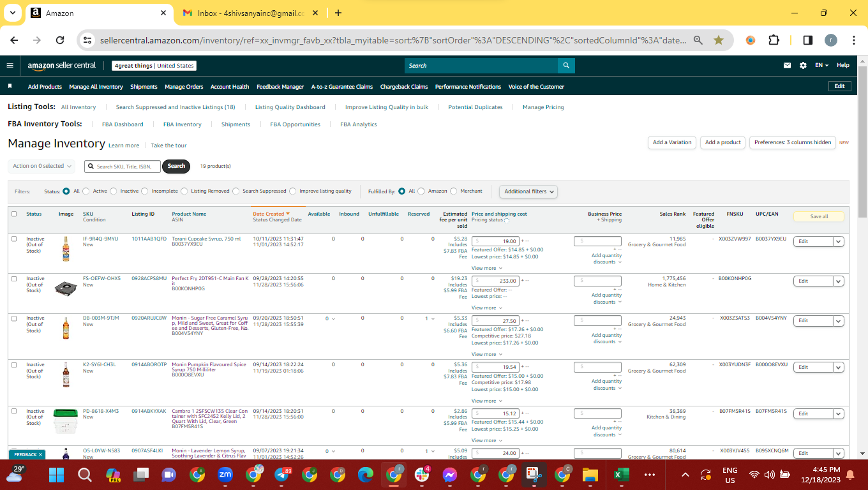This screenshot has width=868, height=490.
Task: Open Microsoft Edge from the taskbar
Action: click(366, 475)
